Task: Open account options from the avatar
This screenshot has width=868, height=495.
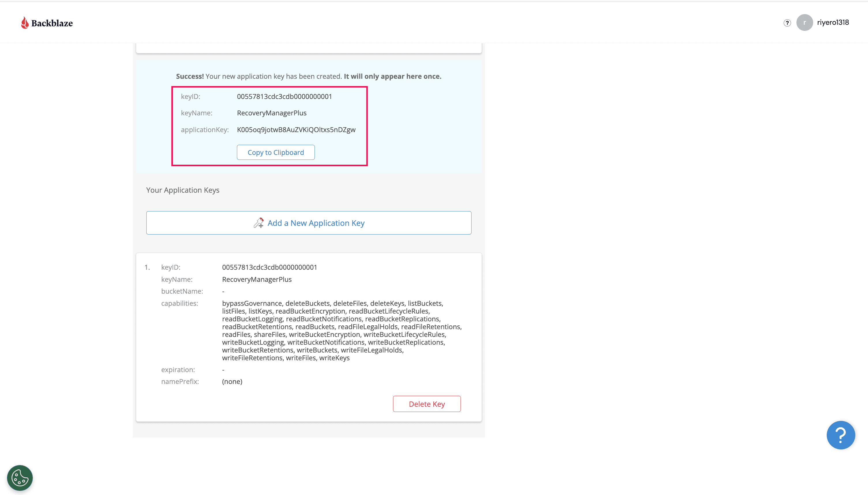Action: pos(805,22)
